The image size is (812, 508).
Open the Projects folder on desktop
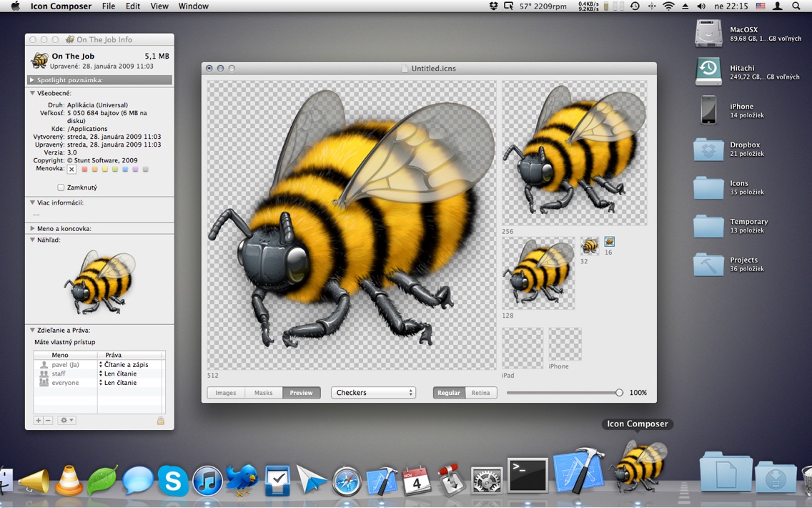[x=708, y=264]
